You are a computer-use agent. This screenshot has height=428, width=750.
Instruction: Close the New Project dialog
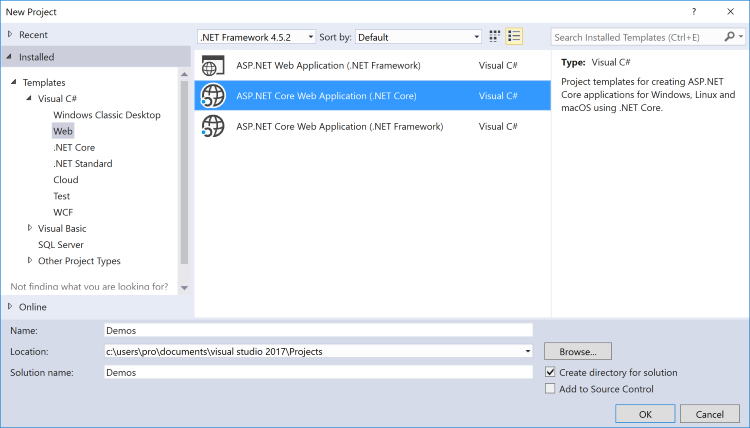point(730,10)
